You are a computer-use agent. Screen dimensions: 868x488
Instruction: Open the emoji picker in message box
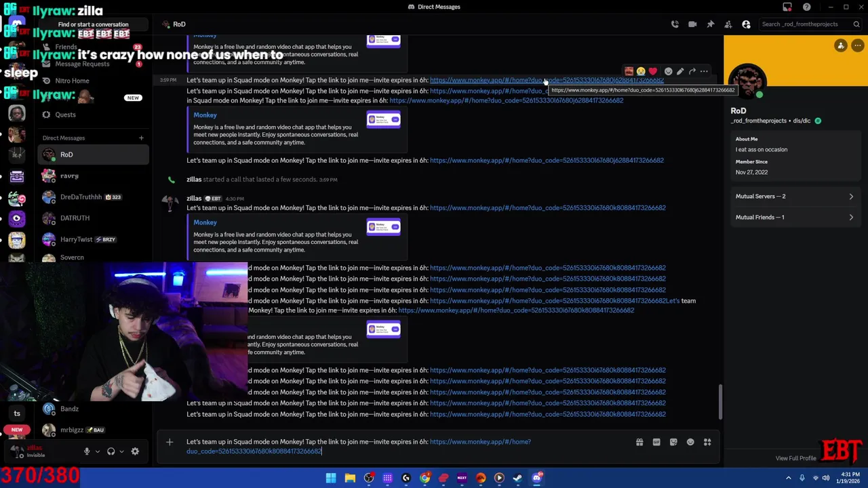[x=690, y=443]
